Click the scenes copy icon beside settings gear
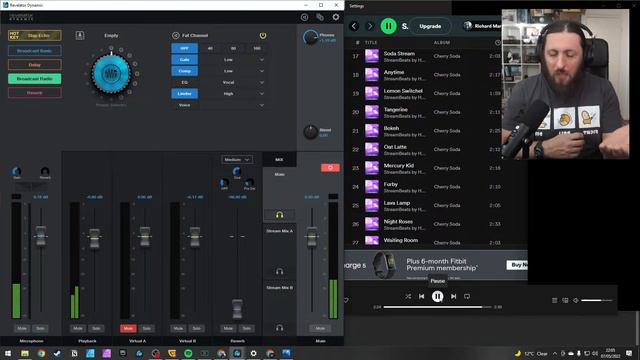Screen dimensions: 640x360 tap(320, 17)
